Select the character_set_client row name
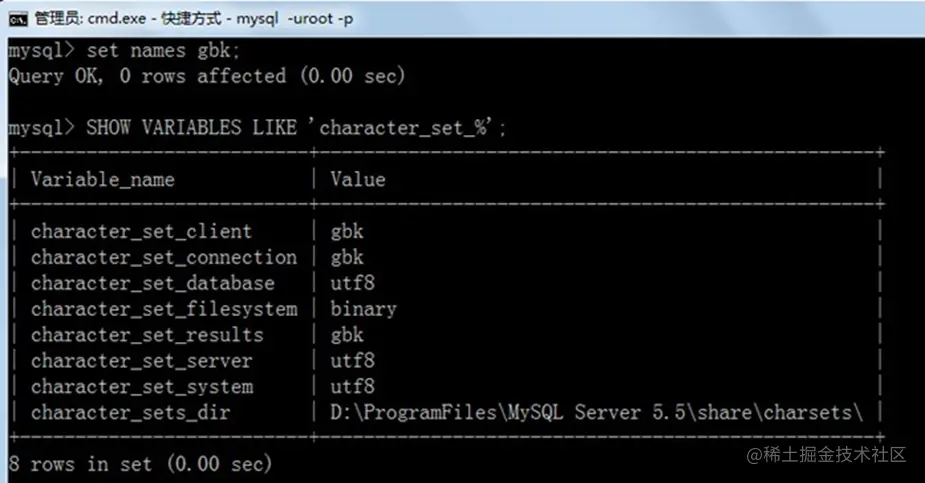This screenshot has height=483, width=925. tap(141, 231)
